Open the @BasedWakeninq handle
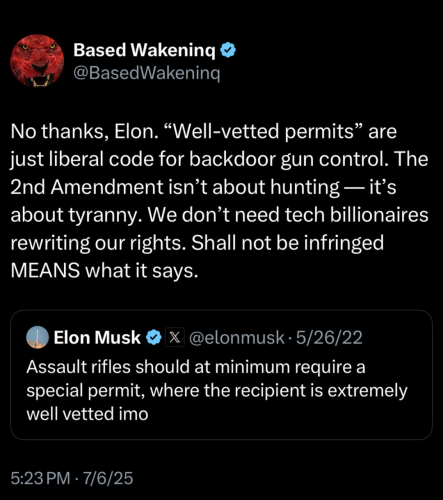 click(146, 73)
